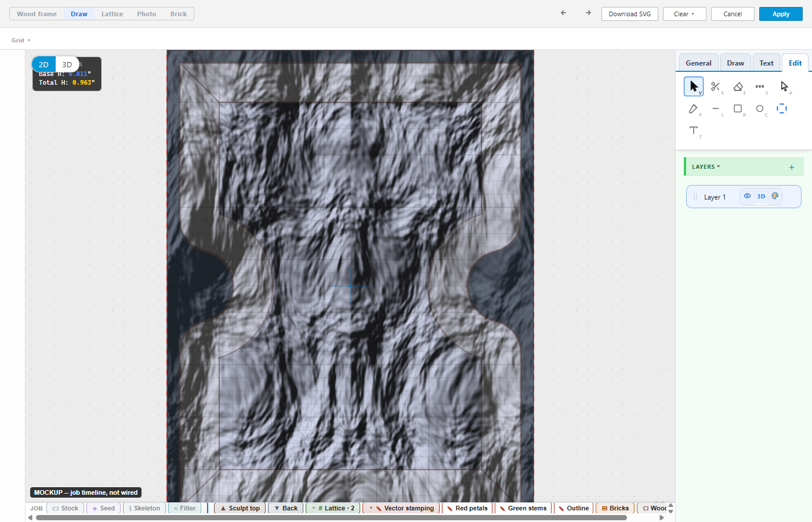The image size is (812, 522).
Task: Switch canvas view to 2D
Action: click(x=43, y=64)
